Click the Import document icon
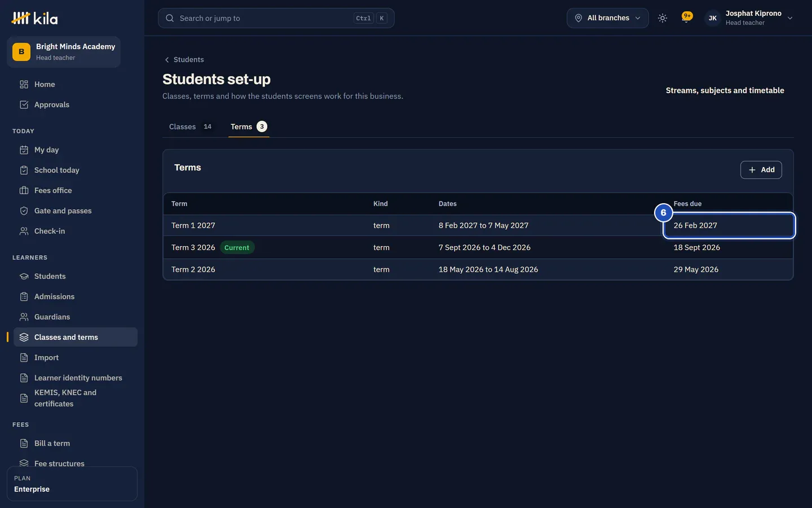The image size is (812, 508). pyautogui.click(x=24, y=358)
